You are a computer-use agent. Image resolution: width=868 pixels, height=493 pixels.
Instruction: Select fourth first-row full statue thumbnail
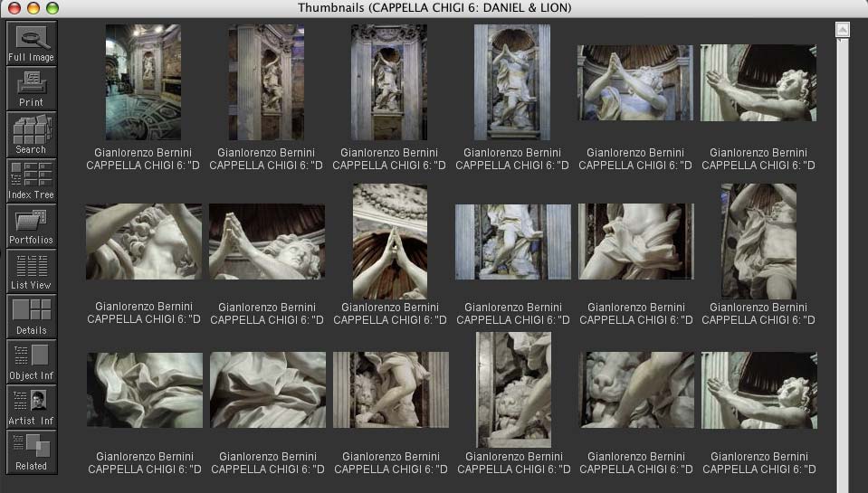pos(512,82)
